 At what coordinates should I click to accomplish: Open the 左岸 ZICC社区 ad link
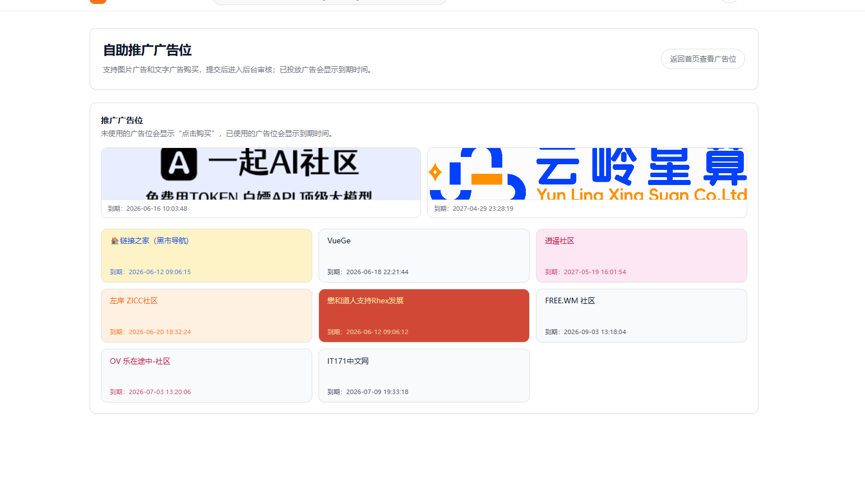pyautogui.click(x=133, y=300)
